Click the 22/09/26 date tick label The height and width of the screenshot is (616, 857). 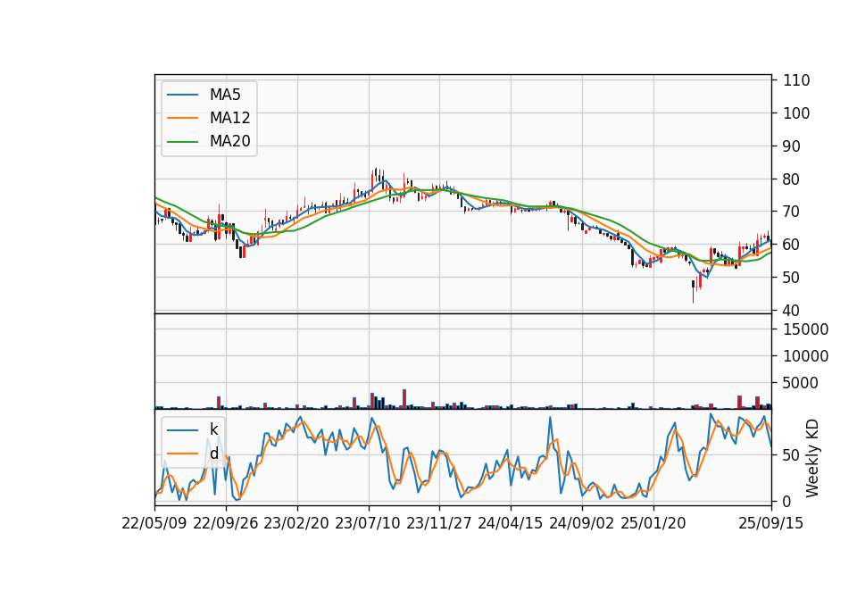pyautogui.click(x=226, y=523)
